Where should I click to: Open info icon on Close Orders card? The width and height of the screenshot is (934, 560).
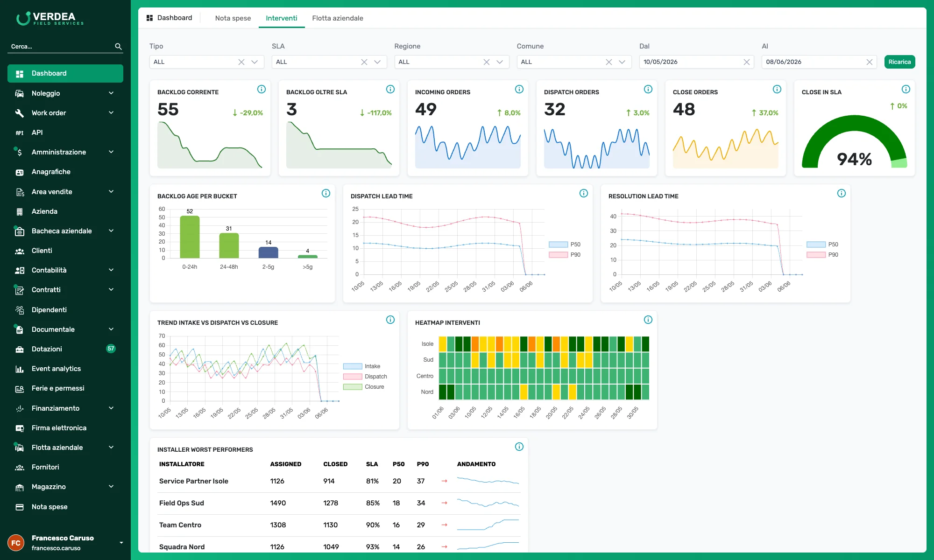pos(777,89)
